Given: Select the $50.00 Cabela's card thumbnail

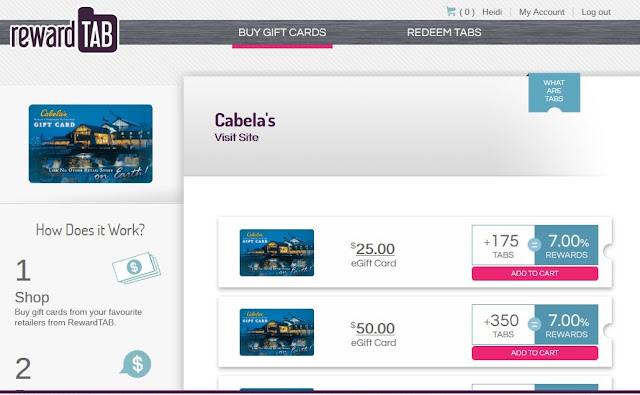Looking at the screenshot, I should 277,332.
